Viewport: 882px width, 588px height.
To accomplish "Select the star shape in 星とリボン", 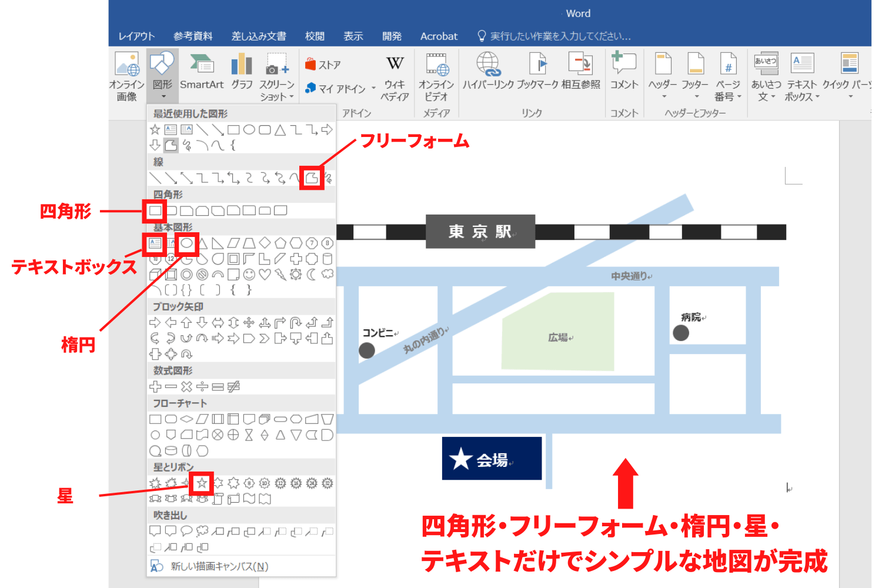I will coord(202,483).
